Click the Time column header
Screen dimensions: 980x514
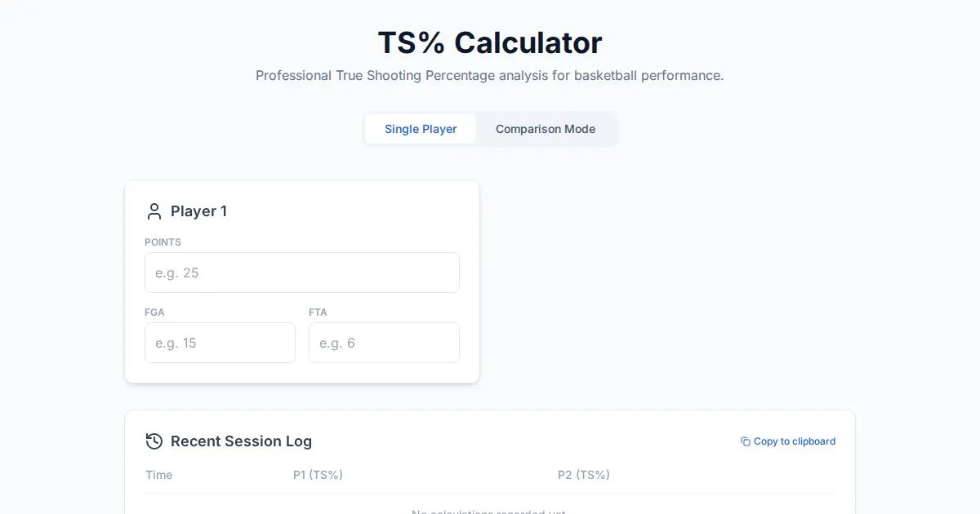tap(159, 475)
